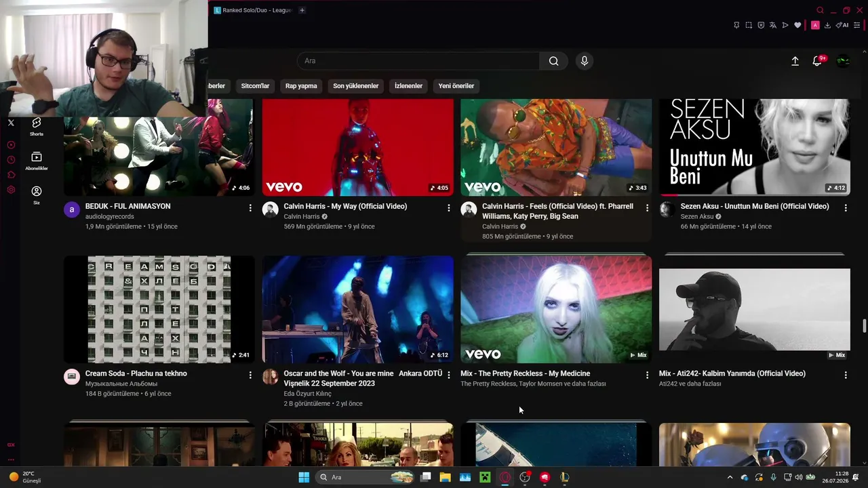Viewport: 868px width, 488px height.
Task: Open the browser downloads icon
Action: (827, 25)
